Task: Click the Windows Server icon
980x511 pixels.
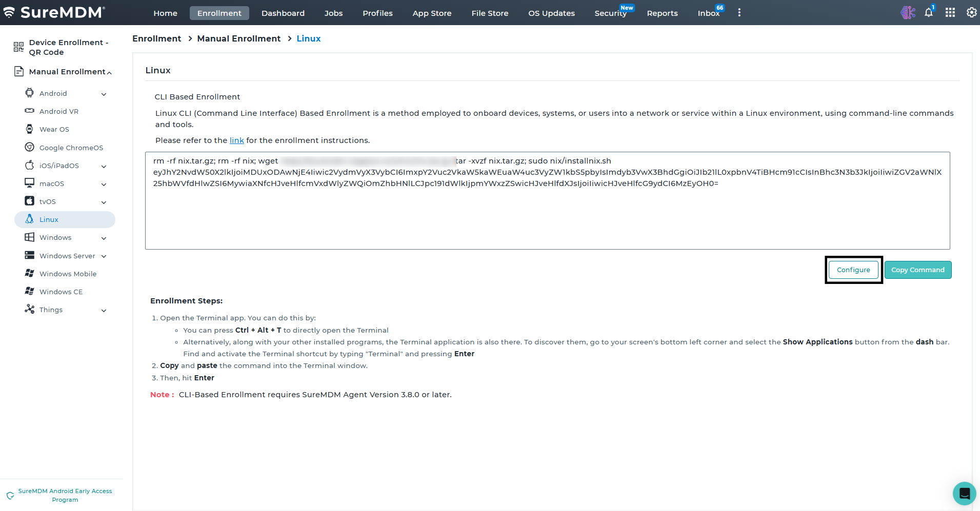Action: pyautogui.click(x=30, y=255)
